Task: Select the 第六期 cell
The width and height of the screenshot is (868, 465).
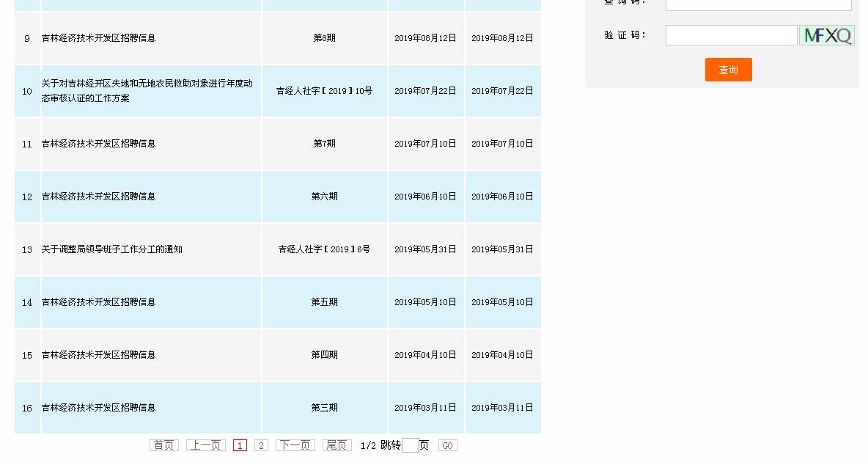Action: pyautogui.click(x=324, y=197)
